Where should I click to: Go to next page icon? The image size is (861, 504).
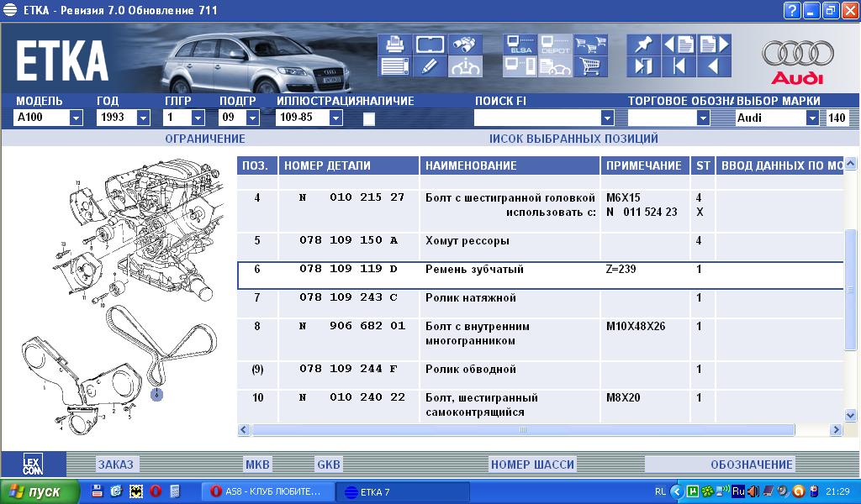point(714,45)
